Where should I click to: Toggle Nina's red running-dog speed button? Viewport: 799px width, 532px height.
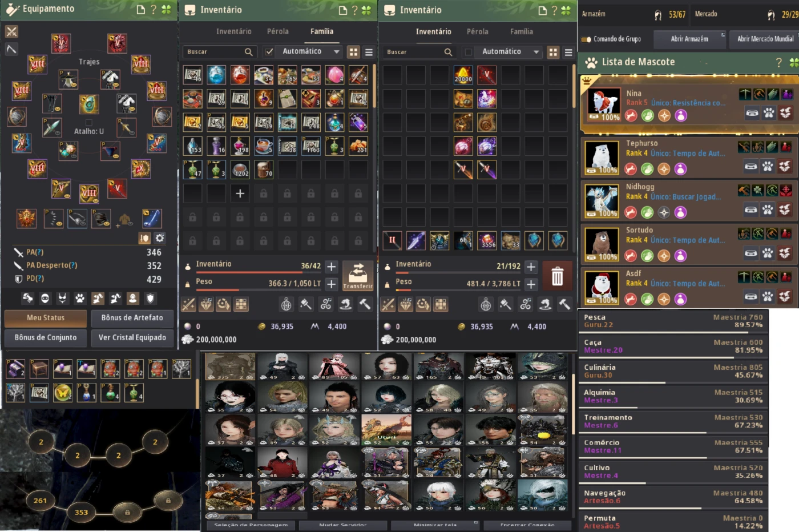(631, 116)
